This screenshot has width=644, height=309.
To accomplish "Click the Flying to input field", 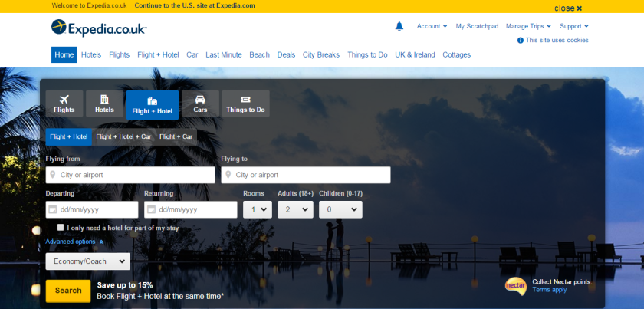I will click(x=306, y=175).
